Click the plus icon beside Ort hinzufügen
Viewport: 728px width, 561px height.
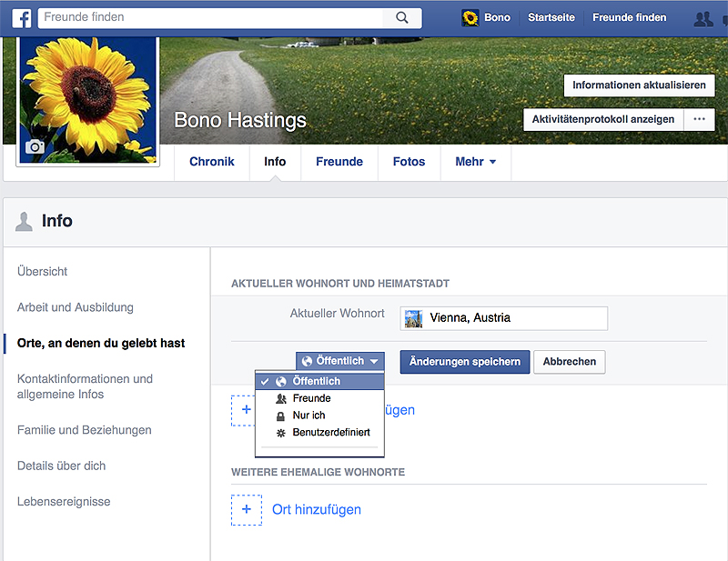tap(247, 509)
